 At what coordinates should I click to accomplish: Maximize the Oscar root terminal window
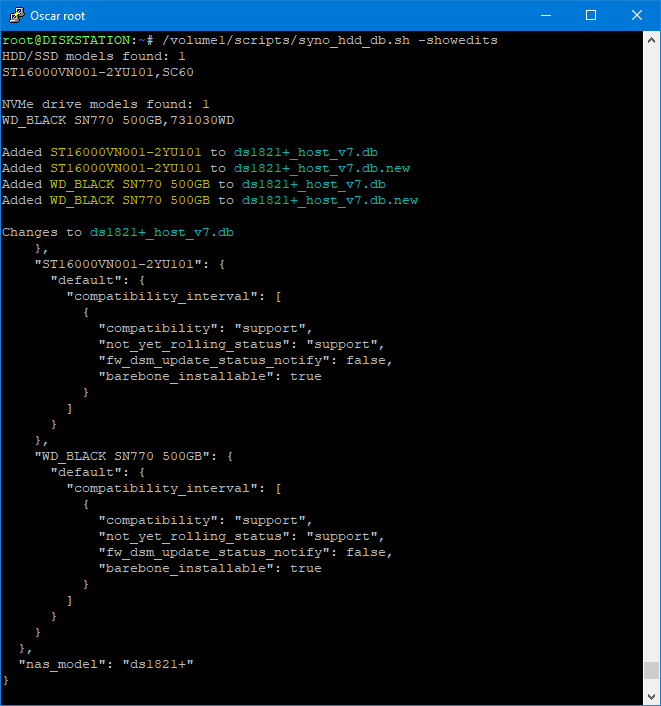click(x=591, y=15)
